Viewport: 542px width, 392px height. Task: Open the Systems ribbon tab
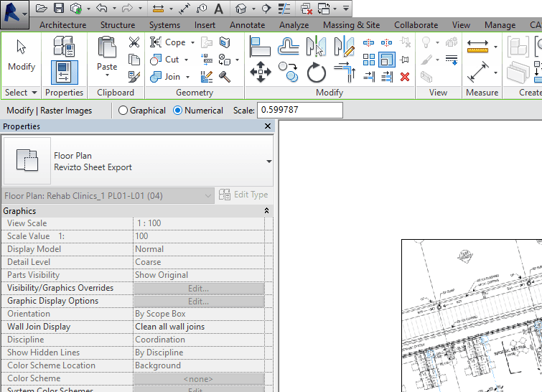tap(164, 25)
